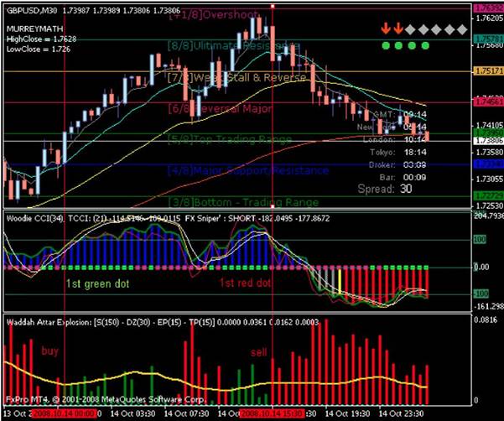Screen dimensions: 504x421
Task: Click the first green circle signal dot
Action: click(386, 45)
